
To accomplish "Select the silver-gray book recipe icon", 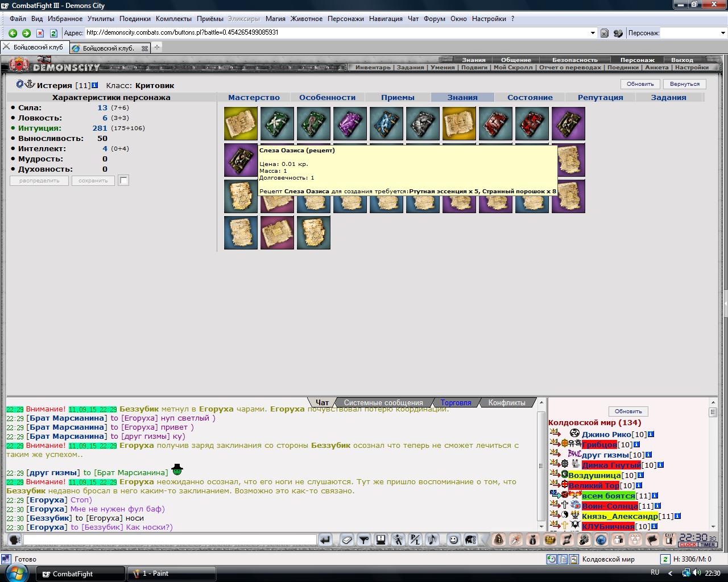I will click(x=423, y=123).
